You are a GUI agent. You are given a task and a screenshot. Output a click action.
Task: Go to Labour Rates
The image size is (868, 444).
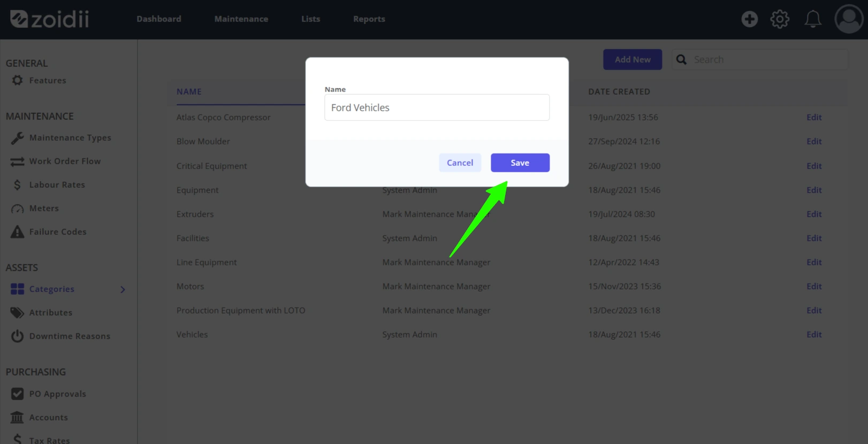[57, 185]
